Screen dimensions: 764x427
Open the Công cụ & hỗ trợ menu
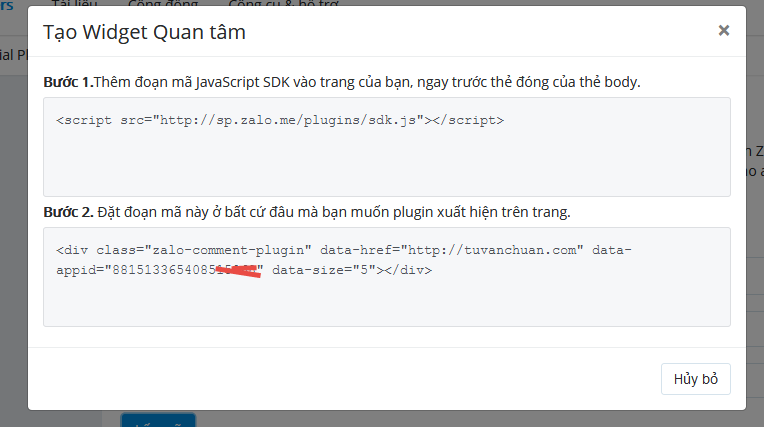point(270,4)
